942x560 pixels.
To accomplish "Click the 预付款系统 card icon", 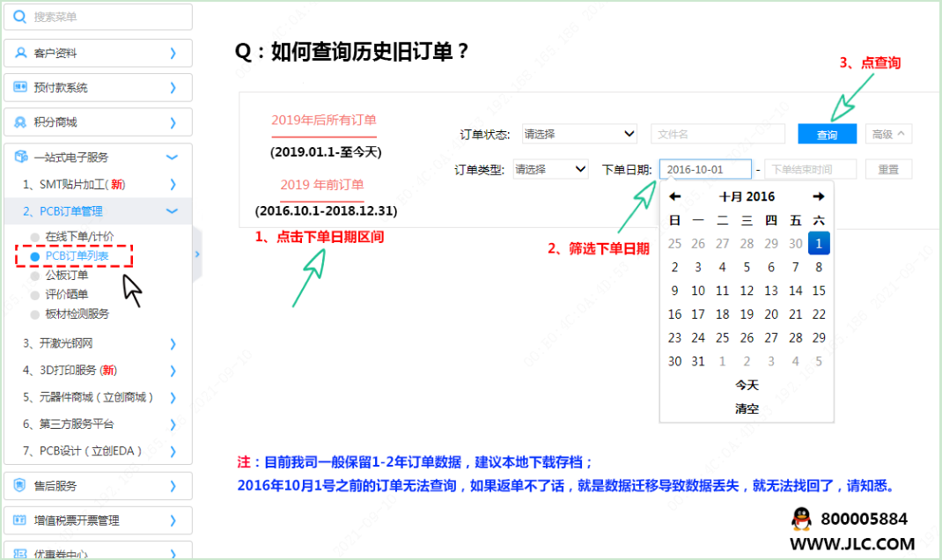I will (x=21, y=87).
